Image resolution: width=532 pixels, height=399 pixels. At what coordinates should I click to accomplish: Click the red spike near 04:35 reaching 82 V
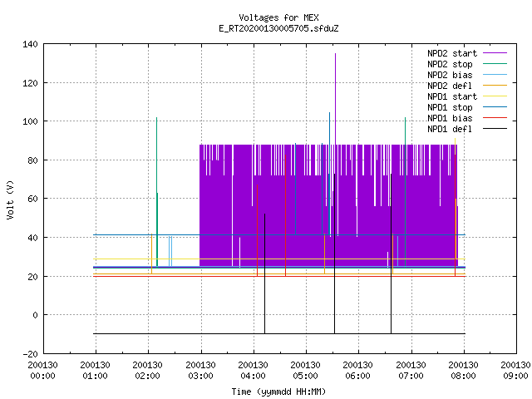[x=285, y=215]
